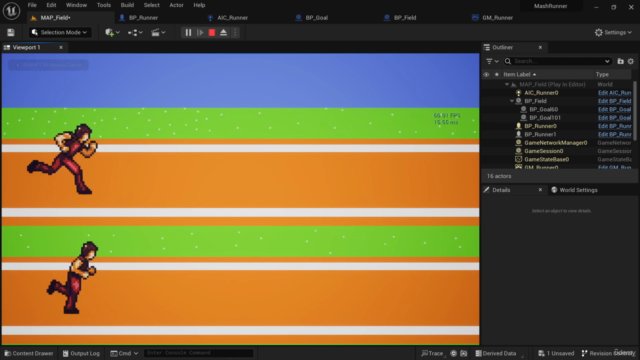The height and width of the screenshot is (360, 640).
Task: Open the quick add content dropdown
Action: (x=112, y=32)
